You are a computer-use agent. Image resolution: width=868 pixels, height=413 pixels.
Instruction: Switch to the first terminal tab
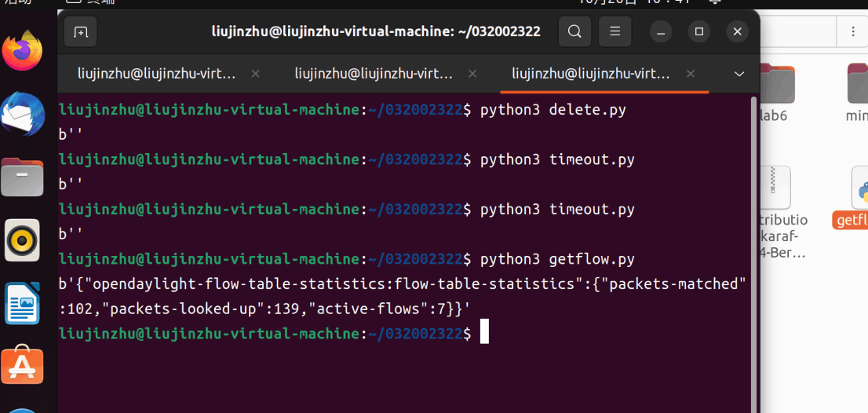[x=157, y=74]
